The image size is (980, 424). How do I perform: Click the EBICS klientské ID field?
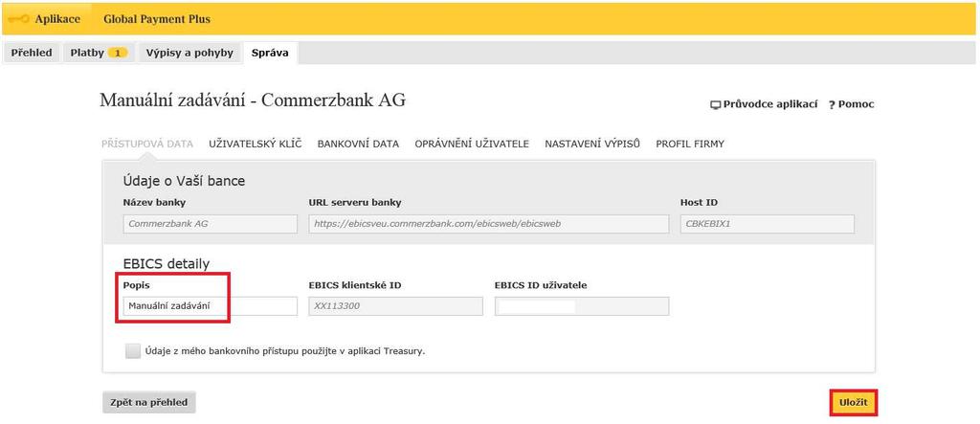[395, 306]
